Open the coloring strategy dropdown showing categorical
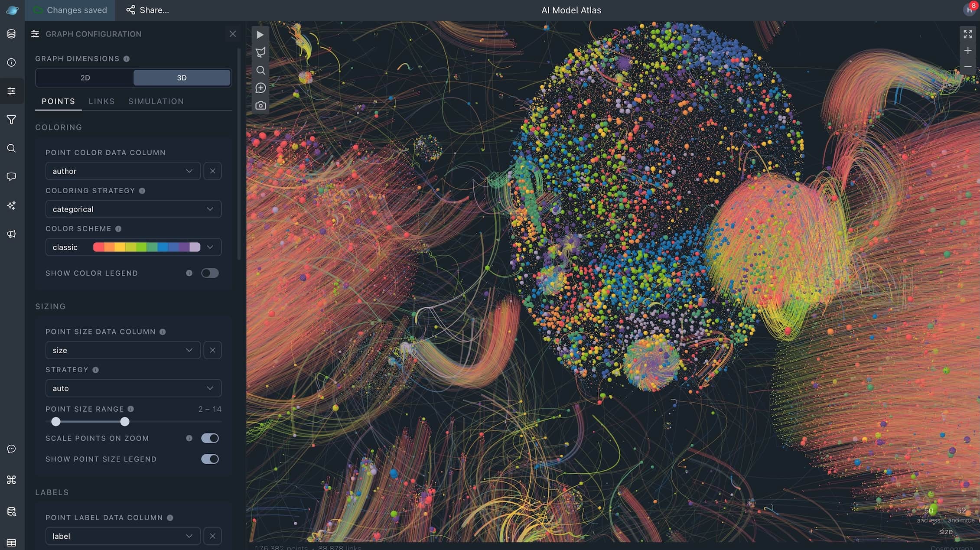980x550 pixels. [133, 209]
